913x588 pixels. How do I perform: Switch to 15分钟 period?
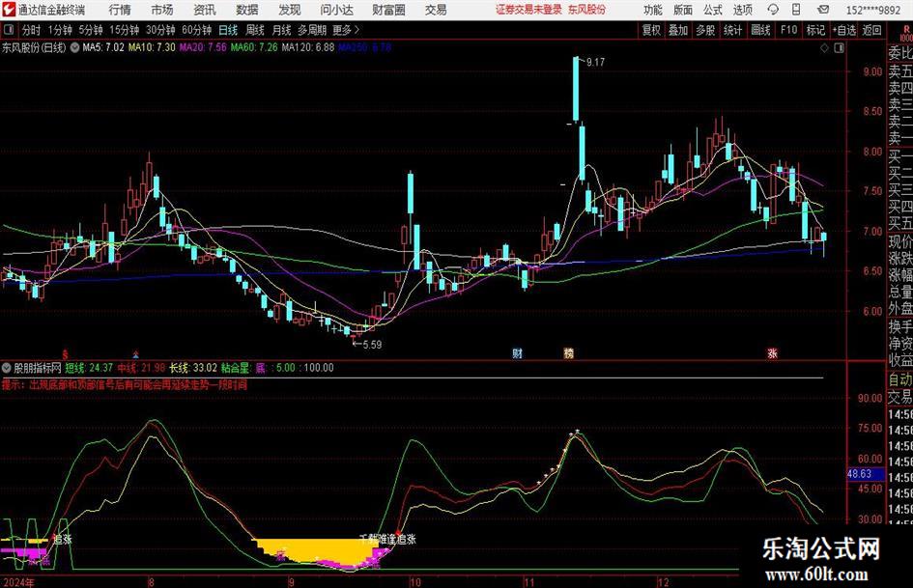(125, 30)
